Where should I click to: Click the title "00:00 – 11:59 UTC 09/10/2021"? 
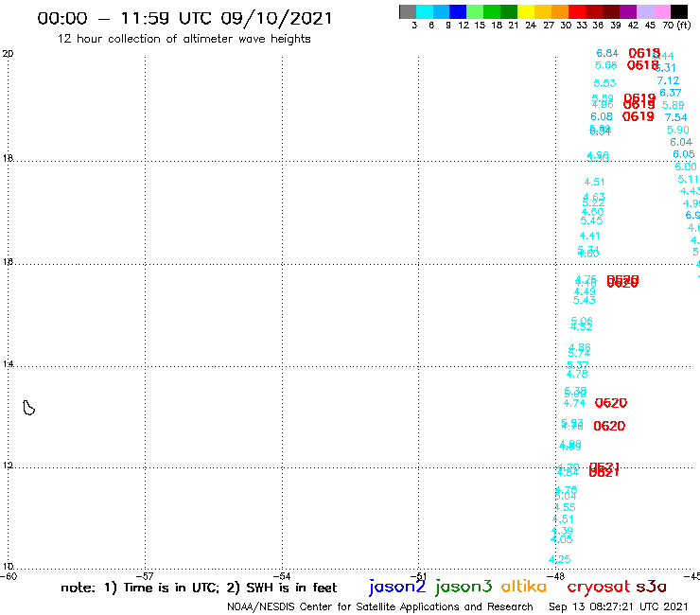point(184,18)
